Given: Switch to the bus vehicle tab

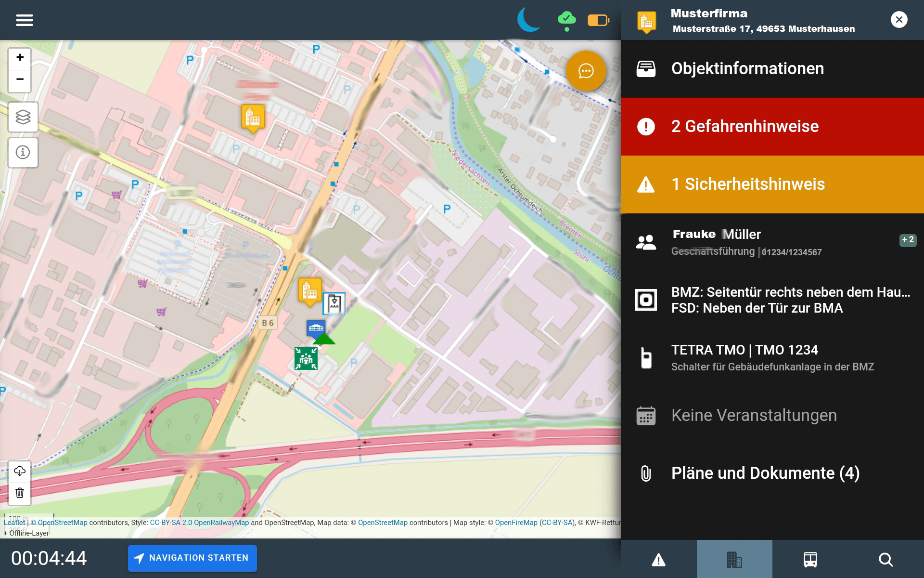Looking at the screenshot, I should tap(810, 559).
